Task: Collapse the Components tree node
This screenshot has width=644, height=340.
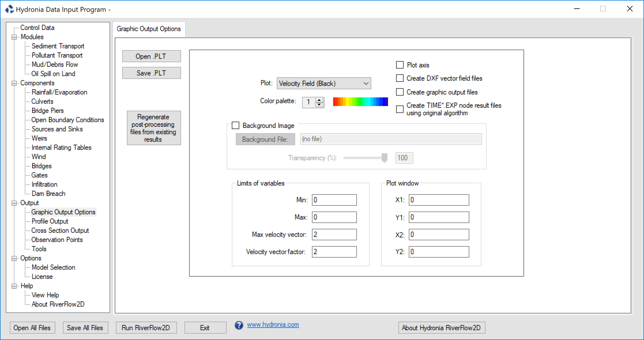Action: tap(14, 83)
